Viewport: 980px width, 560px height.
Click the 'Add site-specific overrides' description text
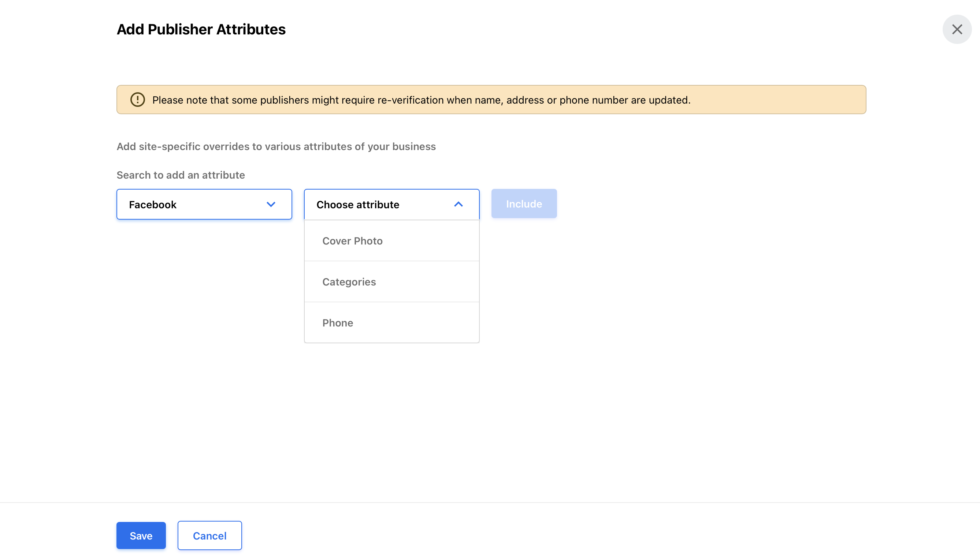276,146
